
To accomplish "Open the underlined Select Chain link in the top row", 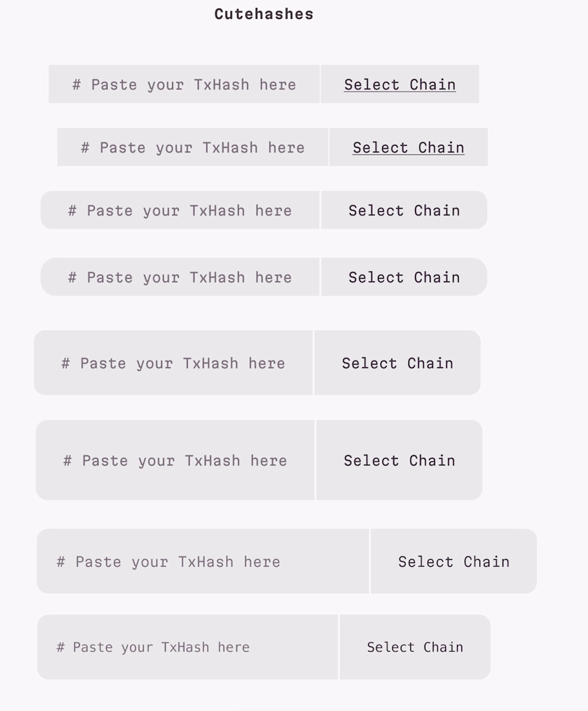I will pos(399,85).
